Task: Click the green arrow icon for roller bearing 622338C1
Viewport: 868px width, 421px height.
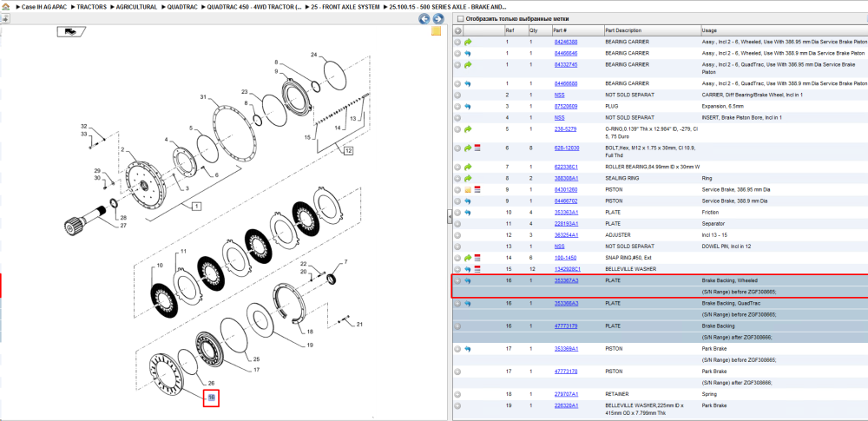Action: coord(468,167)
